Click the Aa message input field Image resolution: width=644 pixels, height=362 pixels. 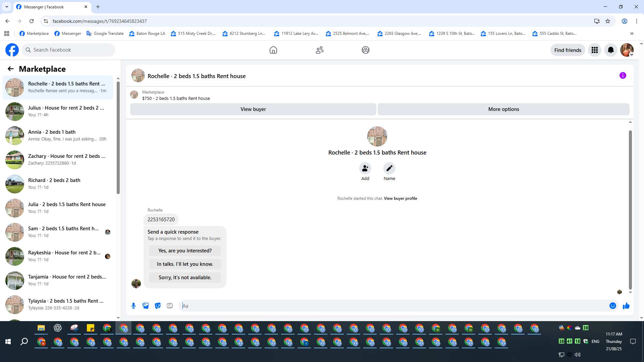pyautogui.click(x=392, y=306)
